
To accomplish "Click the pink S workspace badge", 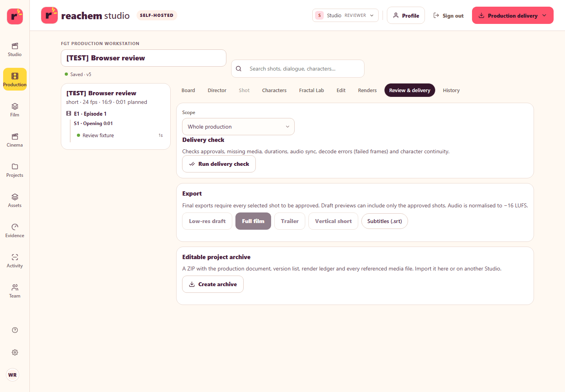I will pyautogui.click(x=319, y=15).
